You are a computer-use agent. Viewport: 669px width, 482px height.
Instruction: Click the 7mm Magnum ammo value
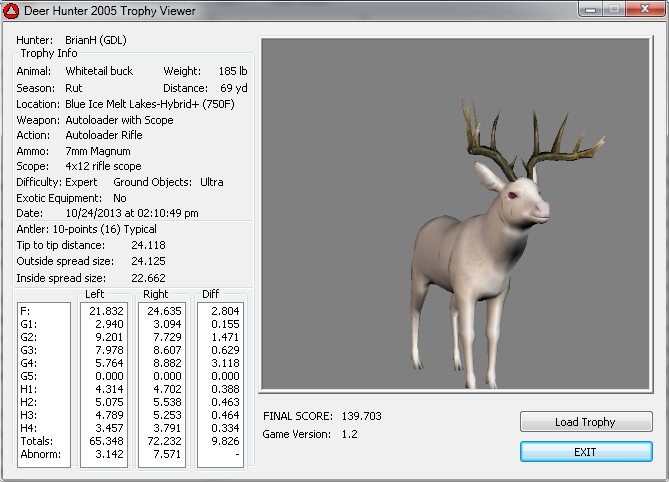pos(98,151)
